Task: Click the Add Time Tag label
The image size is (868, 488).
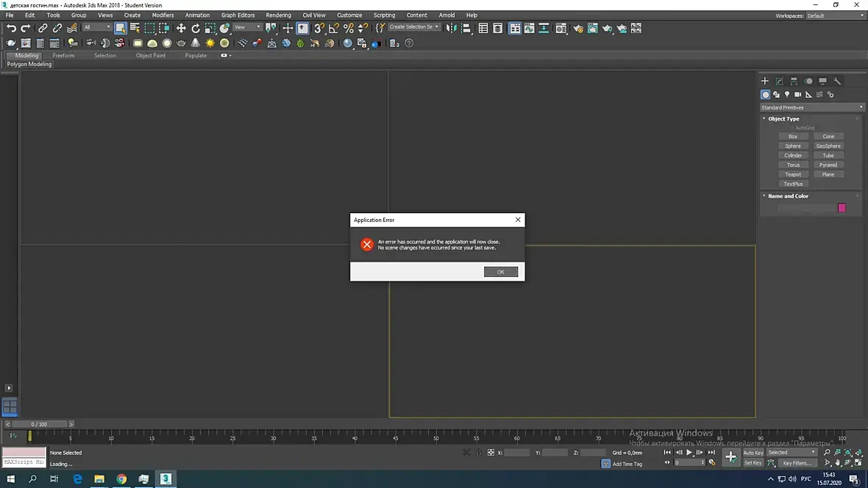Action: click(627, 464)
